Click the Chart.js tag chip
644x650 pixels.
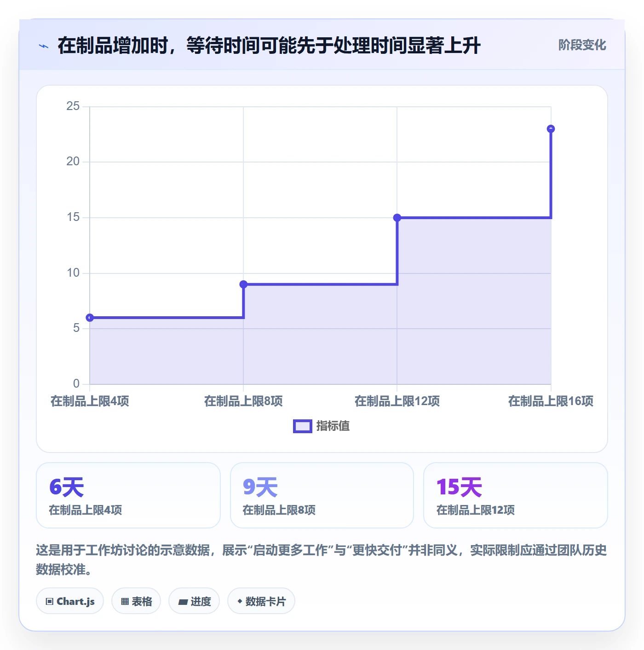click(x=70, y=601)
